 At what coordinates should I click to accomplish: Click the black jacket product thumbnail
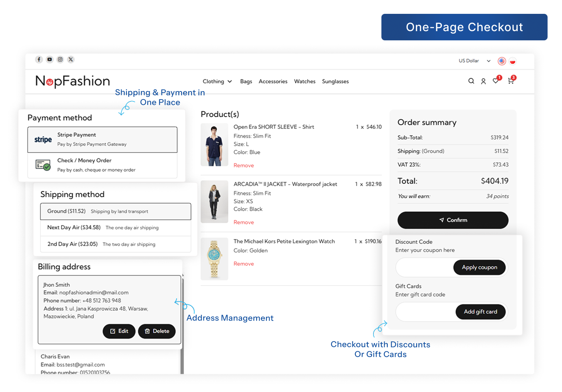214,202
